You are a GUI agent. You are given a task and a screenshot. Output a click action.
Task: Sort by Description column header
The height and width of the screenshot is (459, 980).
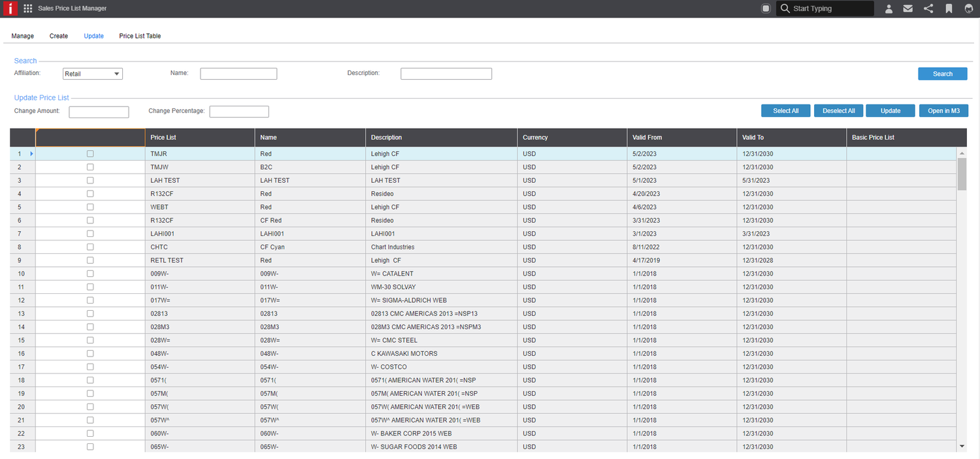coord(442,138)
